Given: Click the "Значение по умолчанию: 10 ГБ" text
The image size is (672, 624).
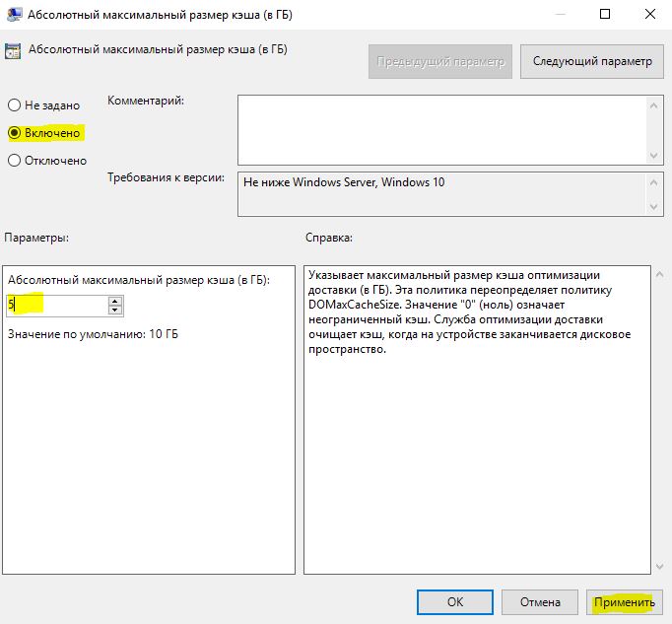Looking at the screenshot, I should click(93, 334).
